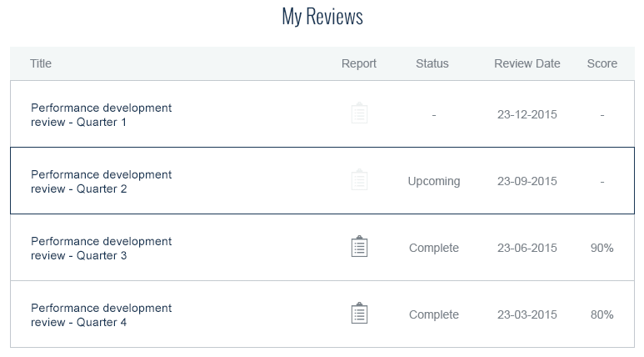Screen dimensions: 644x357
Task: Select the 23-03-2015 review date
Action: 527,314
